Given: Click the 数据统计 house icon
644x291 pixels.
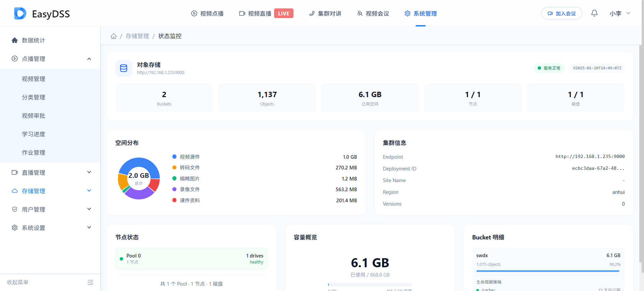Looking at the screenshot, I should click(14, 40).
